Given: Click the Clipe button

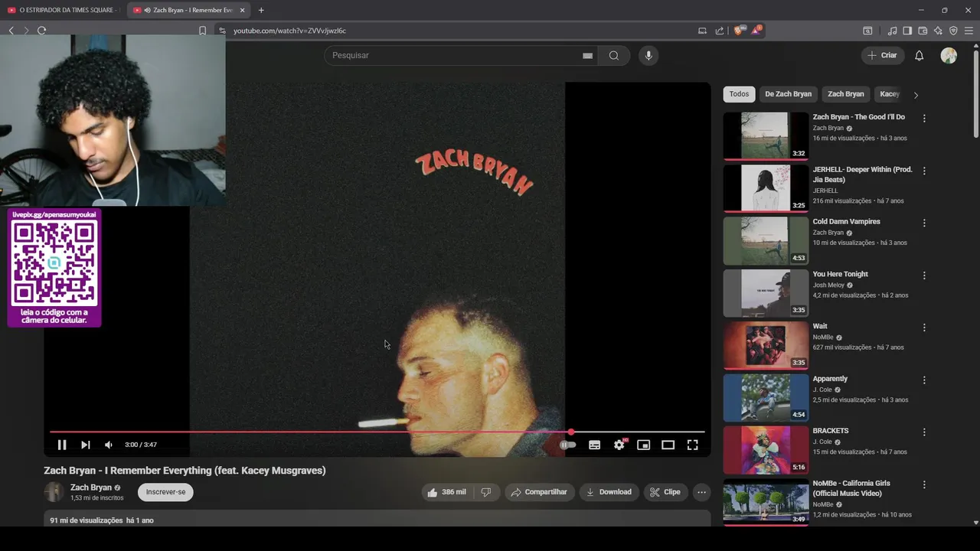Looking at the screenshot, I should 665,492.
